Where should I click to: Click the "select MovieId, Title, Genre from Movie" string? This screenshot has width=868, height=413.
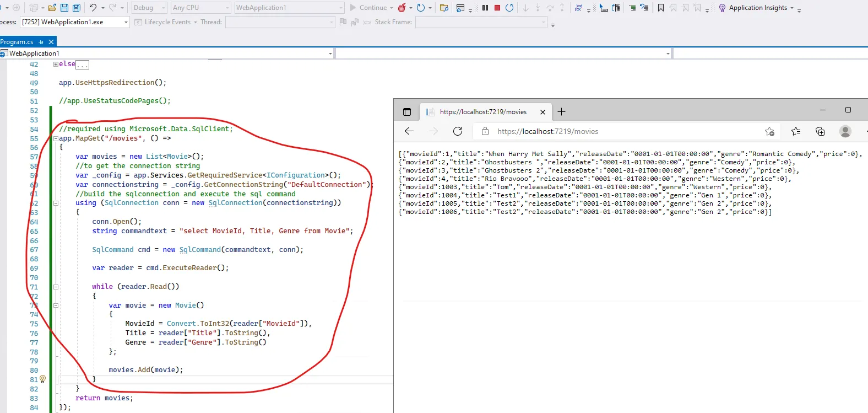(x=264, y=231)
